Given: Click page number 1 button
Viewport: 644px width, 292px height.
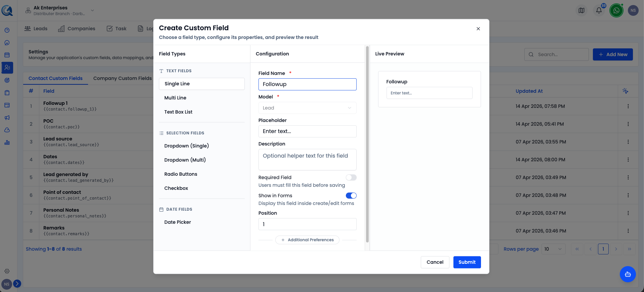Looking at the screenshot, I should 603,249.
